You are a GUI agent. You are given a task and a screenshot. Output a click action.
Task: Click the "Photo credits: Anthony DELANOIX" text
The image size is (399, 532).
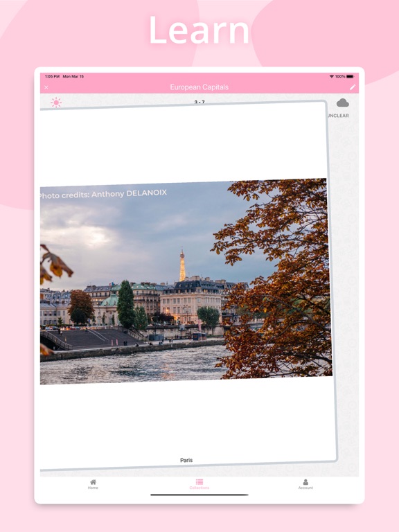[x=103, y=194]
